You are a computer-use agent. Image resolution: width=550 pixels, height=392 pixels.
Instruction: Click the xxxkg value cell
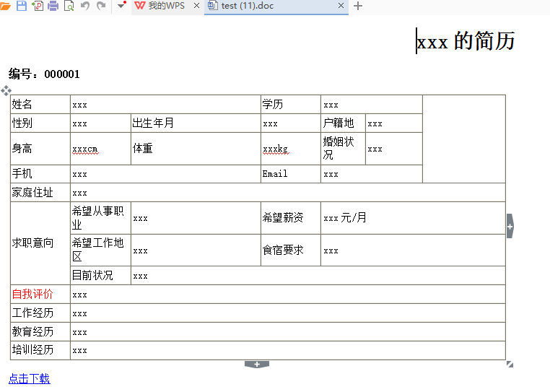pyautogui.click(x=291, y=149)
